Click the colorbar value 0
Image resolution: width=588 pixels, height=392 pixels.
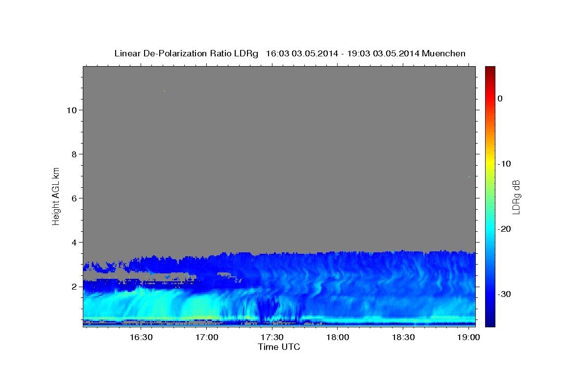pos(500,98)
